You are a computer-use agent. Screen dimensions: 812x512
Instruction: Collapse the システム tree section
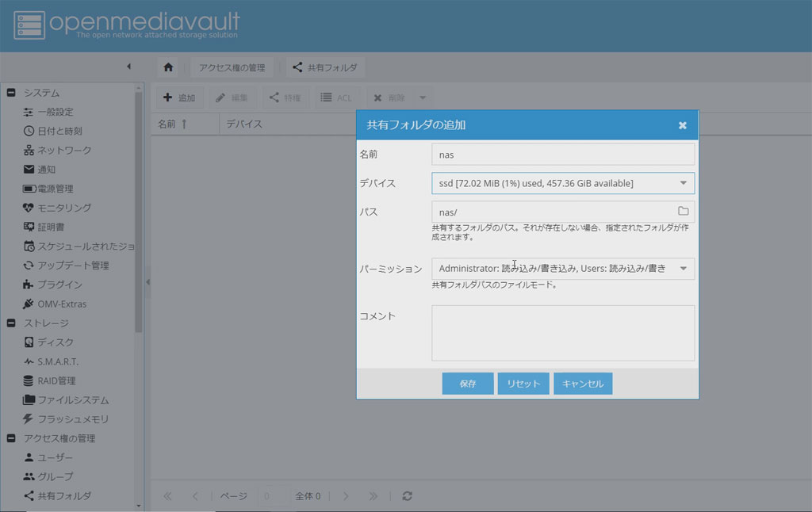coord(11,93)
